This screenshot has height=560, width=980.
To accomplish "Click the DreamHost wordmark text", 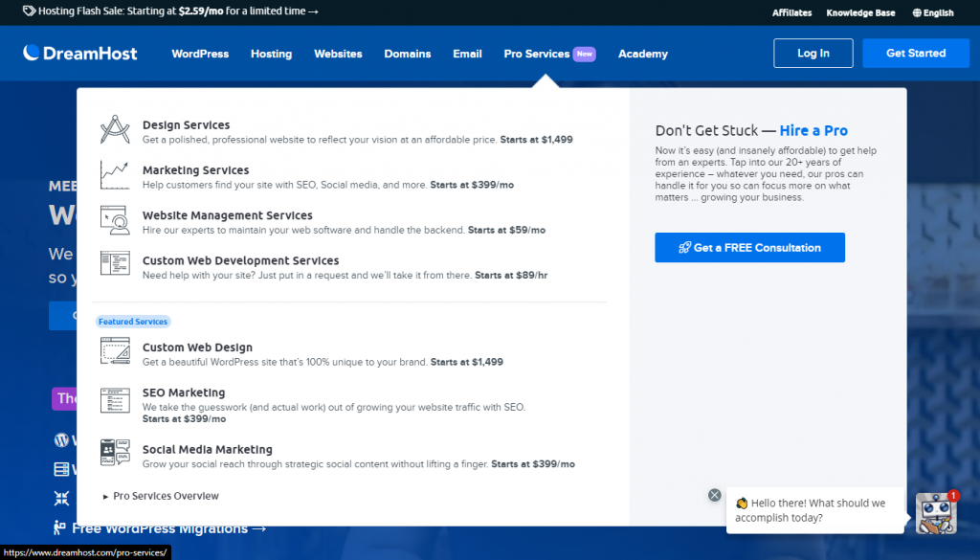I will [x=90, y=53].
